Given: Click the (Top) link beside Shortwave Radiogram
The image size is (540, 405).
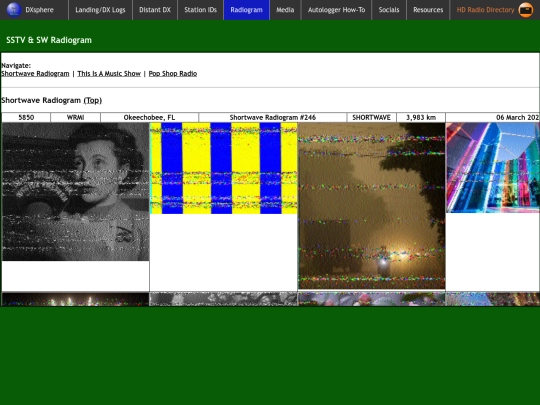Looking at the screenshot, I should coord(93,100).
